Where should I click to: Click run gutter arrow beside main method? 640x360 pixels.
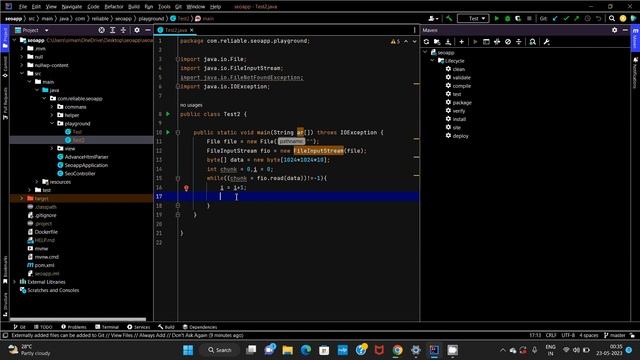(x=168, y=132)
